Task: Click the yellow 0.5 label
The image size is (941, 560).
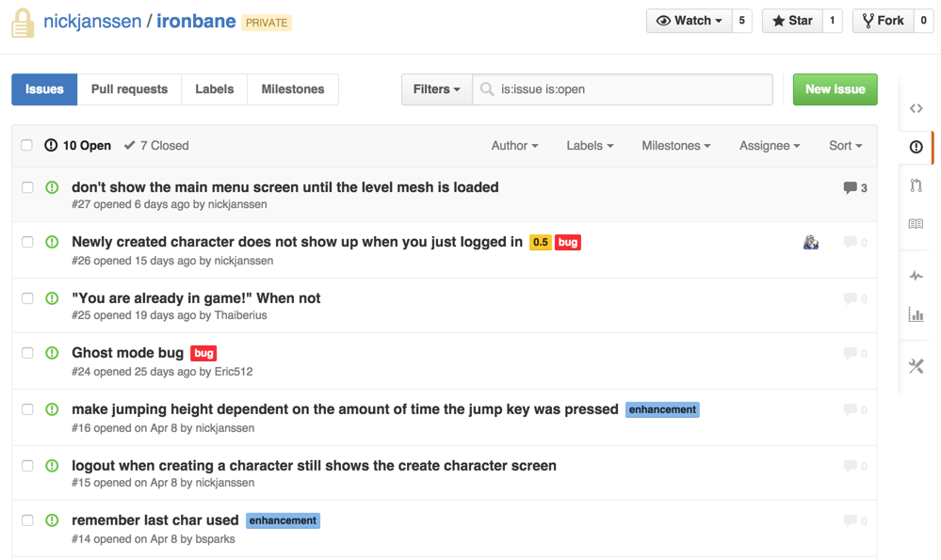Action: [541, 242]
